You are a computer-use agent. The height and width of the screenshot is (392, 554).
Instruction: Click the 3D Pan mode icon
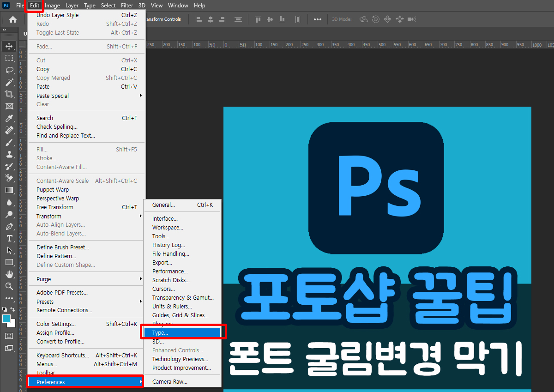[x=387, y=19]
